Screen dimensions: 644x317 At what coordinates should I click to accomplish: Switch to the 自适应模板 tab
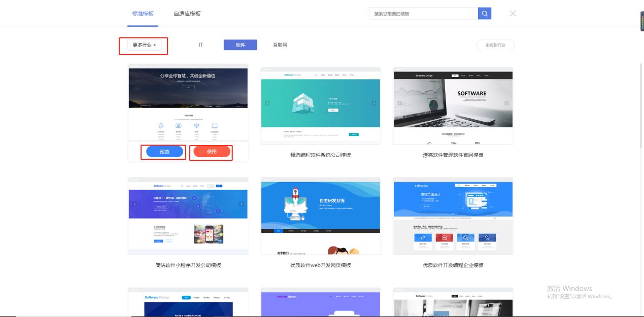click(x=186, y=14)
